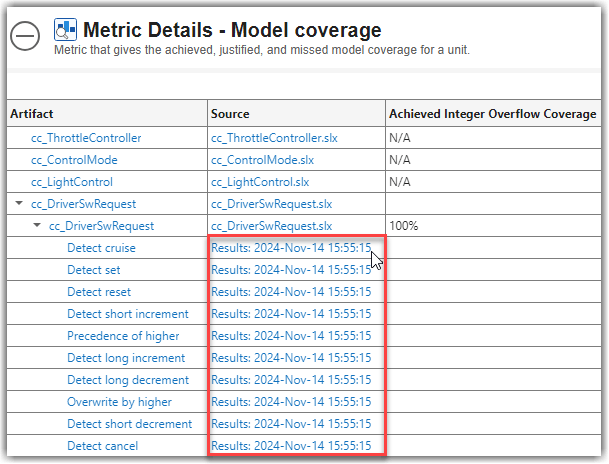
Task: Collapse the top-level cc_DriverSwRequest tree node
Action: coord(20,204)
